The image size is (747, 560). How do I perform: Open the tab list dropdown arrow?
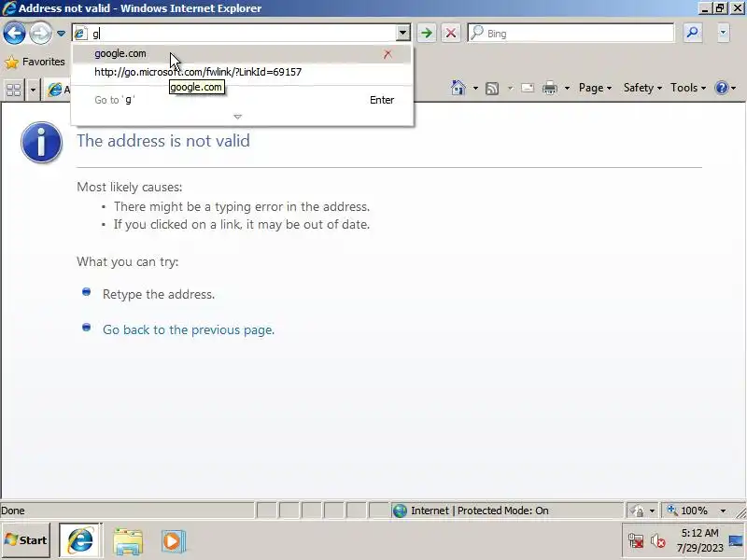[x=33, y=90]
